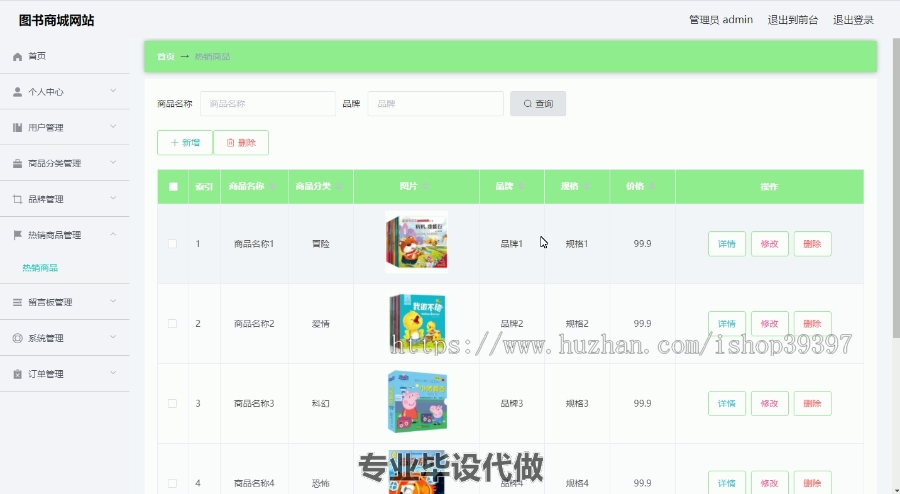The height and width of the screenshot is (494, 900).
Task: Check the row checkbox for 商品名称1
Action: [172, 244]
